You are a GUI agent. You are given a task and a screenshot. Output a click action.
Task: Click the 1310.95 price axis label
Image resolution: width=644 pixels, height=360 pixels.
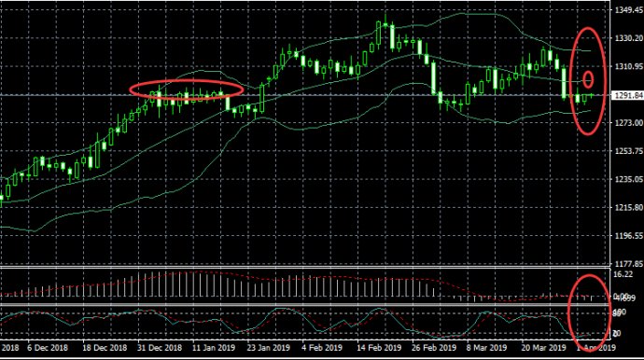point(628,66)
